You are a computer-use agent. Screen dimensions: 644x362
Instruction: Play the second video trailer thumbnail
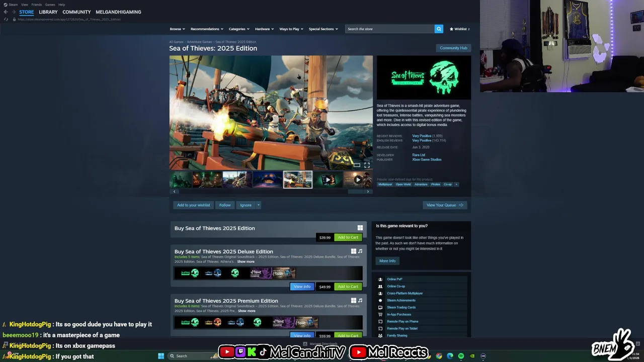[358, 179]
